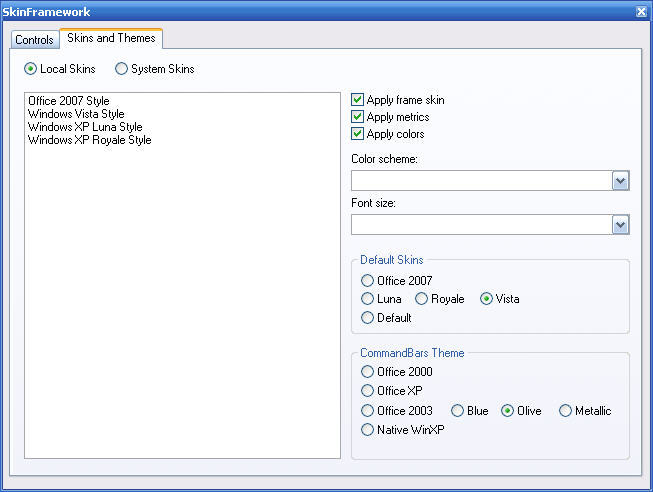Disable the Apply colors checkbox
Screen dimensions: 653x492
pyautogui.click(x=357, y=134)
